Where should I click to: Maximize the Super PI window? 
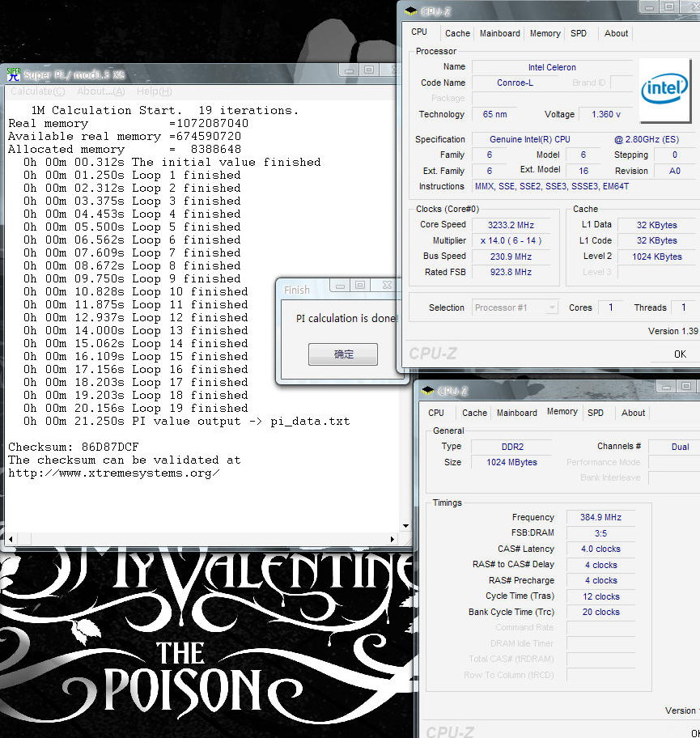tap(369, 70)
